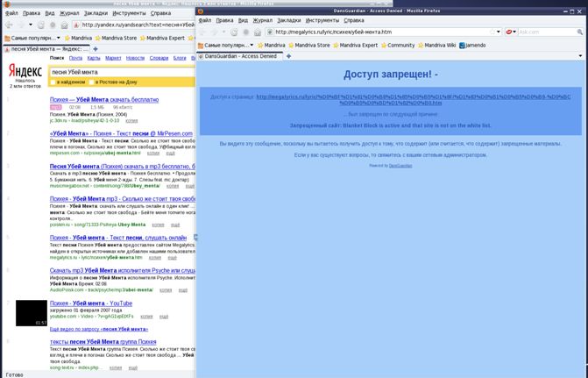588x378 pixels.
Task: Reload page in the Yandex Firefox window
Action: 41,25
